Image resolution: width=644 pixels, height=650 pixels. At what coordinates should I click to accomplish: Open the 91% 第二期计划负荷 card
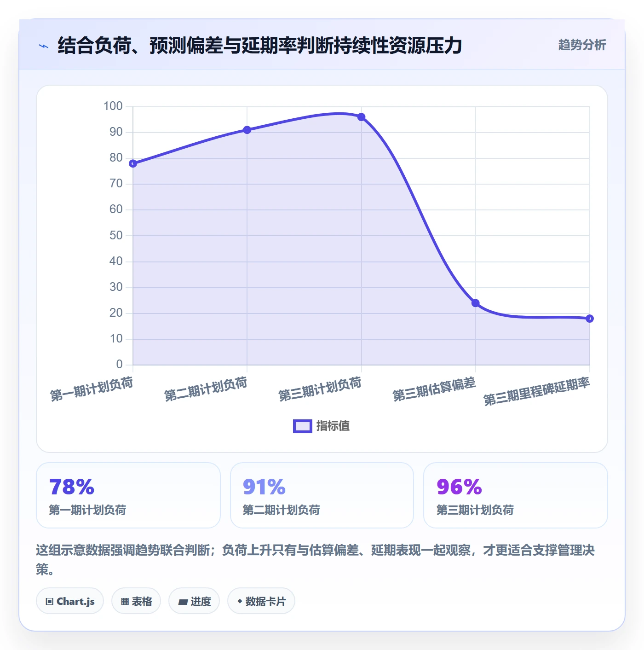pos(322,495)
